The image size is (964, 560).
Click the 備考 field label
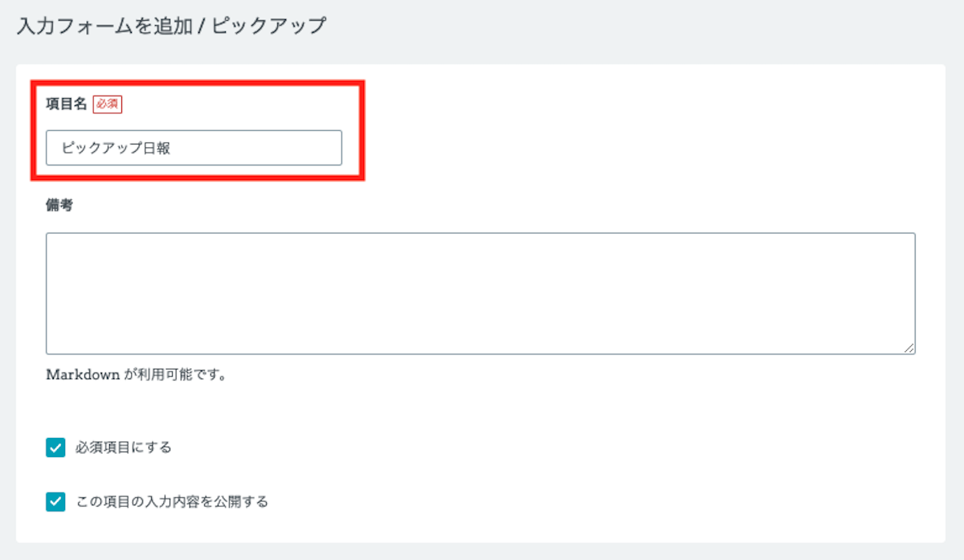(59, 206)
